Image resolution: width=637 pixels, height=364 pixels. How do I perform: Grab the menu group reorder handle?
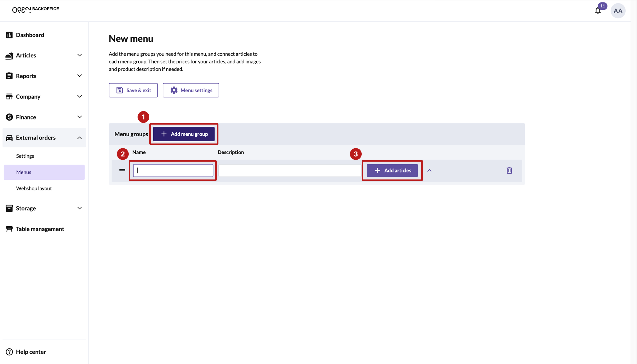click(122, 170)
